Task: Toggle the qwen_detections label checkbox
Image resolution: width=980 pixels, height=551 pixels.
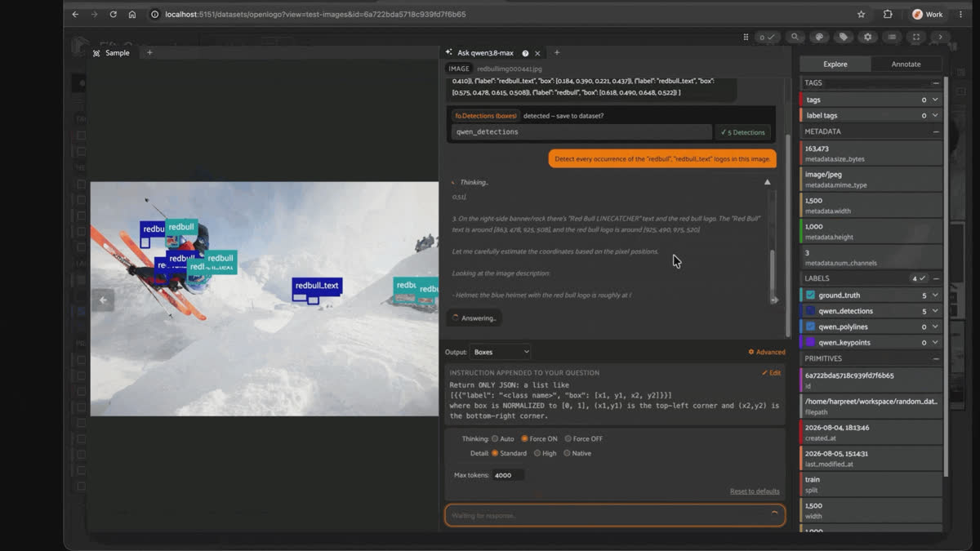Action: 810,311
